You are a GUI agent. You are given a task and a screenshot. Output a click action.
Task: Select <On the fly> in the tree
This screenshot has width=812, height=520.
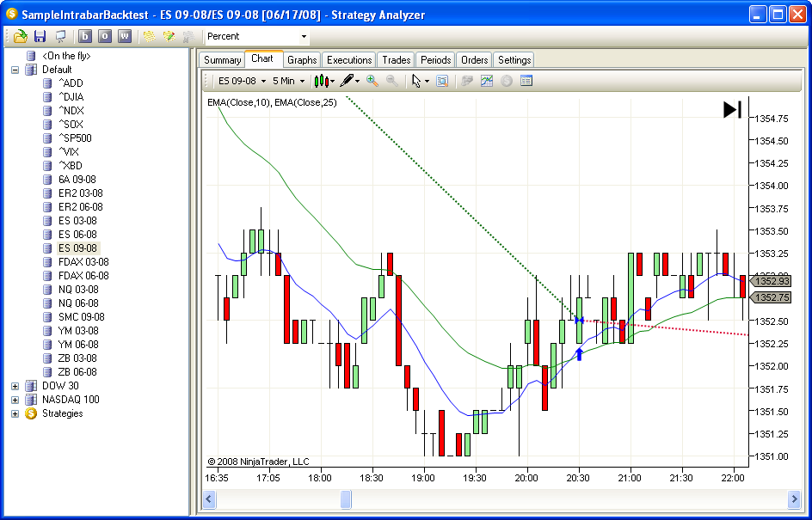(66, 56)
